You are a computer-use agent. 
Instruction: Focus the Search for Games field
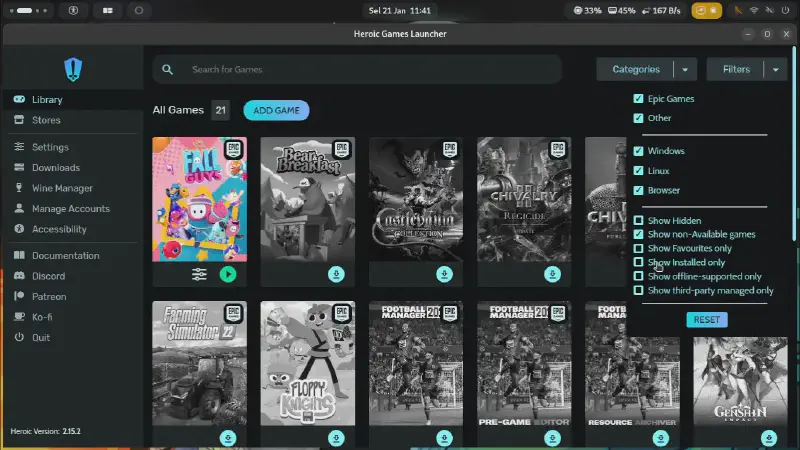[x=370, y=70]
